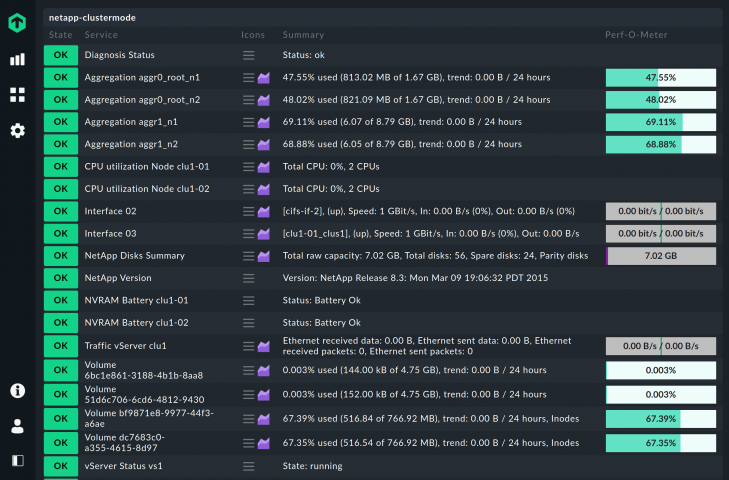The width and height of the screenshot is (729, 480).
Task: Sort by the Service column header
Action: point(101,35)
